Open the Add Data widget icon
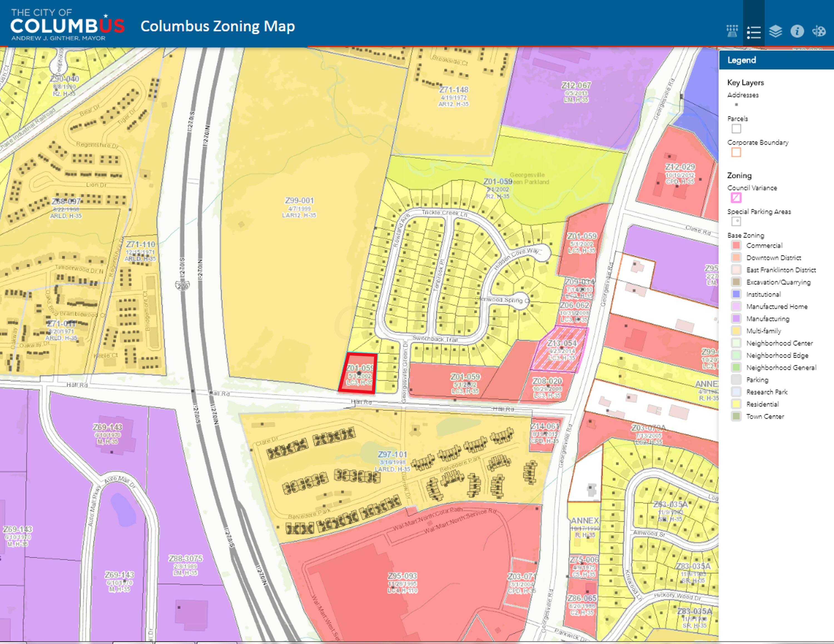The width and height of the screenshot is (834, 644). click(732, 31)
